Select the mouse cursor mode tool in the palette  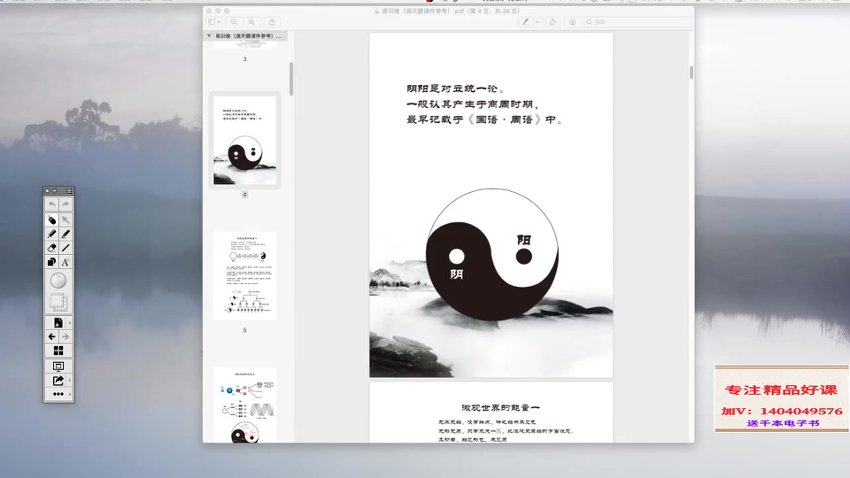coord(52,219)
